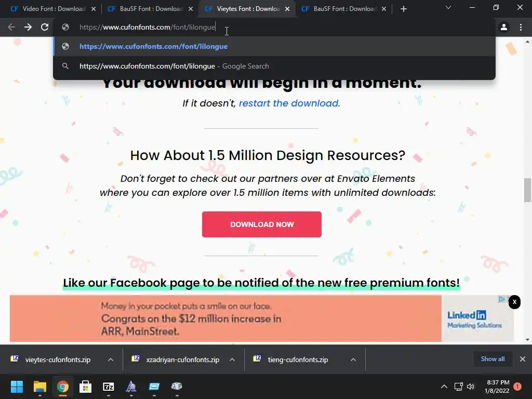532x399 pixels.
Task: Open the LinkedIn Marketing Solutions ad
Action: 262,318
